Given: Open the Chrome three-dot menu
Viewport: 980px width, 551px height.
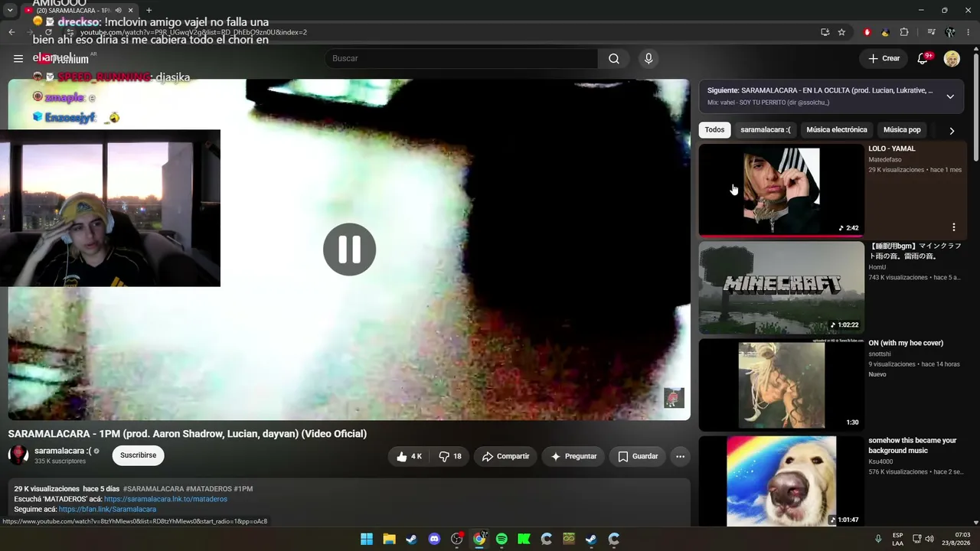Looking at the screenshot, I should point(969,32).
